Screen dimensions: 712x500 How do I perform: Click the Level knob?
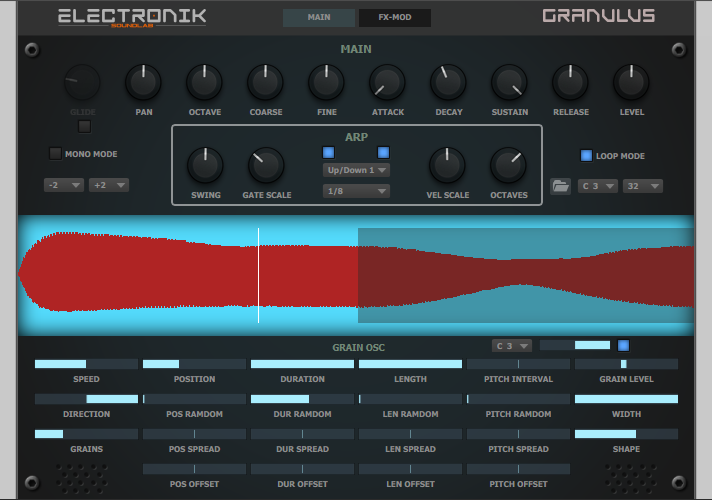631,82
